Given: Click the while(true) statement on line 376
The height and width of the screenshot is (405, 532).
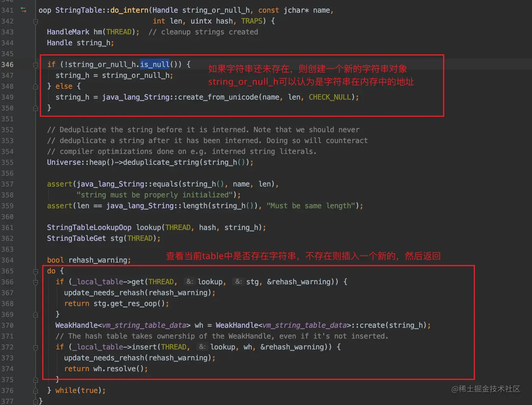Looking at the screenshot, I should click(80, 390).
